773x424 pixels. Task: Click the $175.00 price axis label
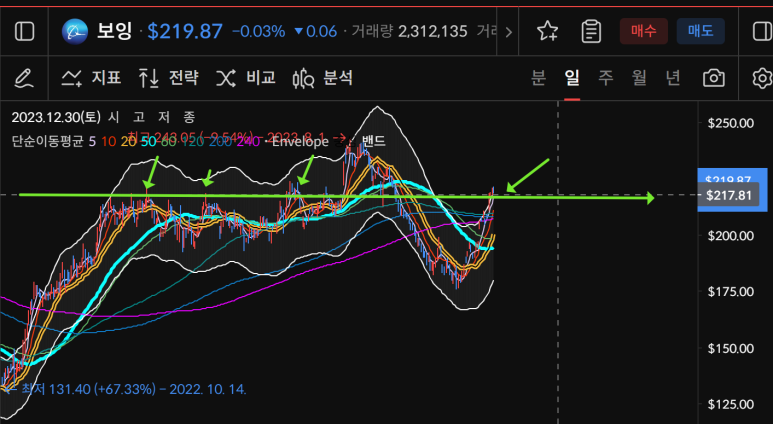(x=730, y=292)
